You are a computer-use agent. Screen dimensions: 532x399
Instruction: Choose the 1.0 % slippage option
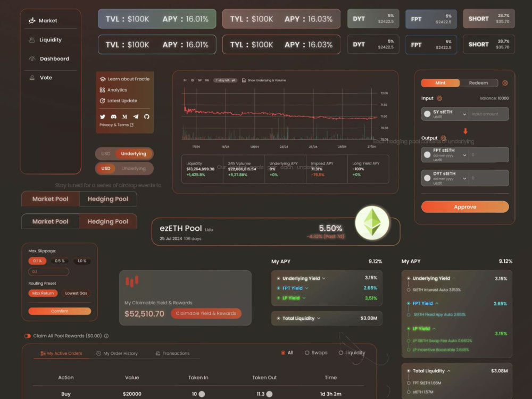click(82, 261)
